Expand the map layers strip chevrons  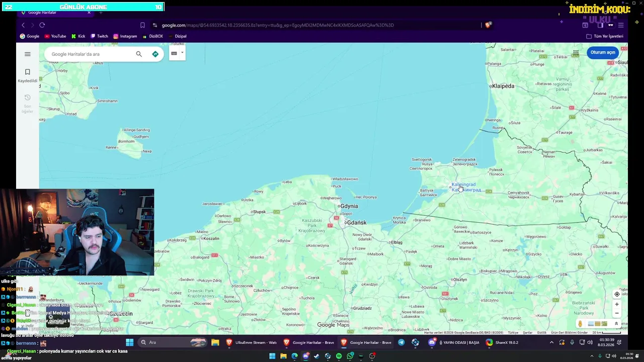[x=616, y=324]
